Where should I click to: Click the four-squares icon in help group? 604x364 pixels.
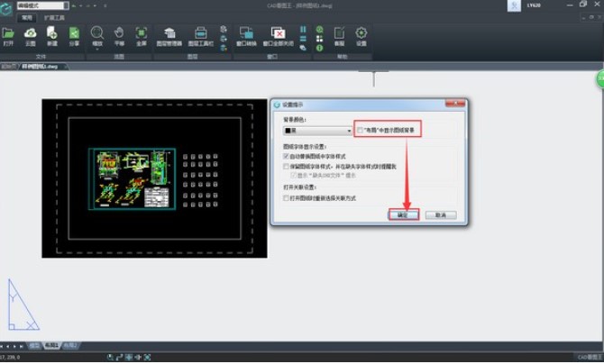point(319,39)
